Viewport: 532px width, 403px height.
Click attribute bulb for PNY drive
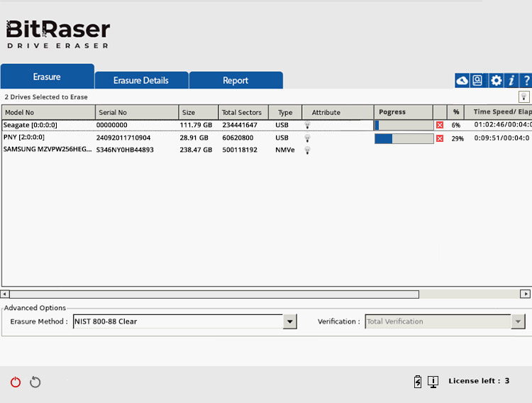(307, 138)
